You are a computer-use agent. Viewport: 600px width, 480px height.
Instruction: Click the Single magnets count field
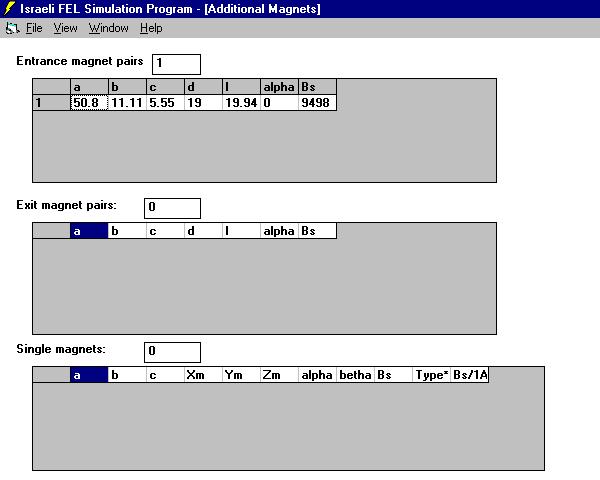172,352
